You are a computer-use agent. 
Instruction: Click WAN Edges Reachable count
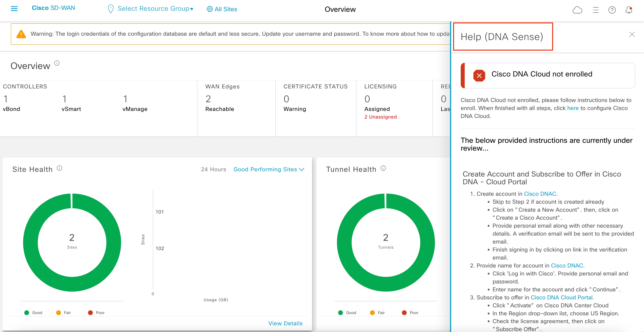pyautogui.click(x=208, y=99)
